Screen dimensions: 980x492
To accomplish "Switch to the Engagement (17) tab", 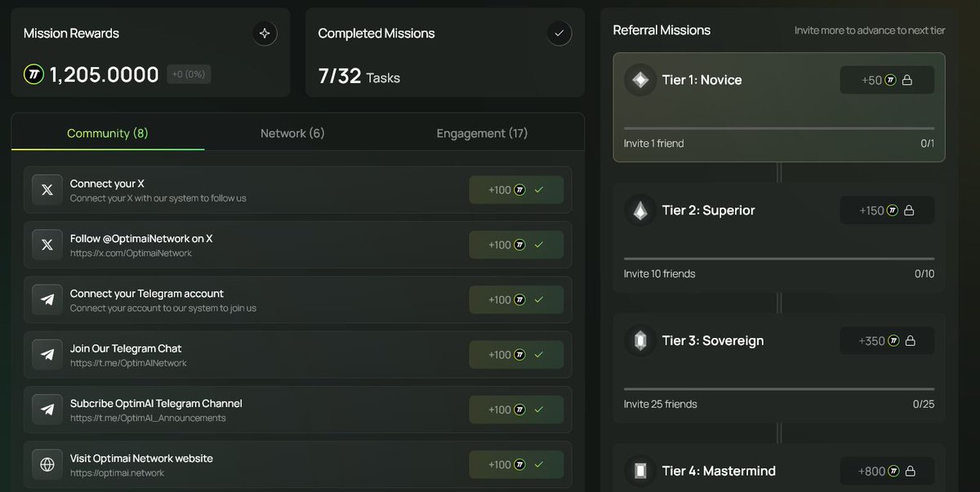I will [x=482, y=133].
